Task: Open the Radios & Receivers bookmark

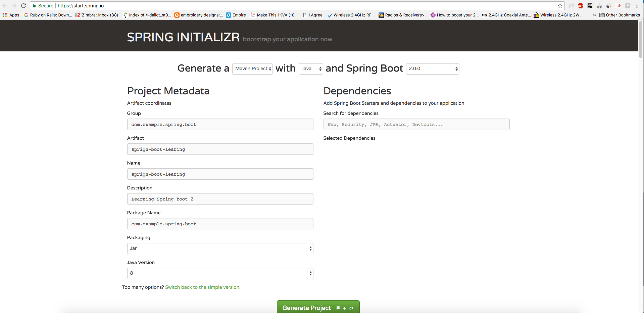Action: [x=403, y=15]
